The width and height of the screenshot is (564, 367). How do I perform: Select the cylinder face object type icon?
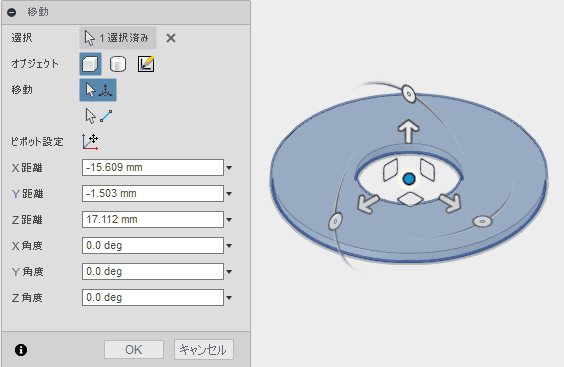[118, 64]
